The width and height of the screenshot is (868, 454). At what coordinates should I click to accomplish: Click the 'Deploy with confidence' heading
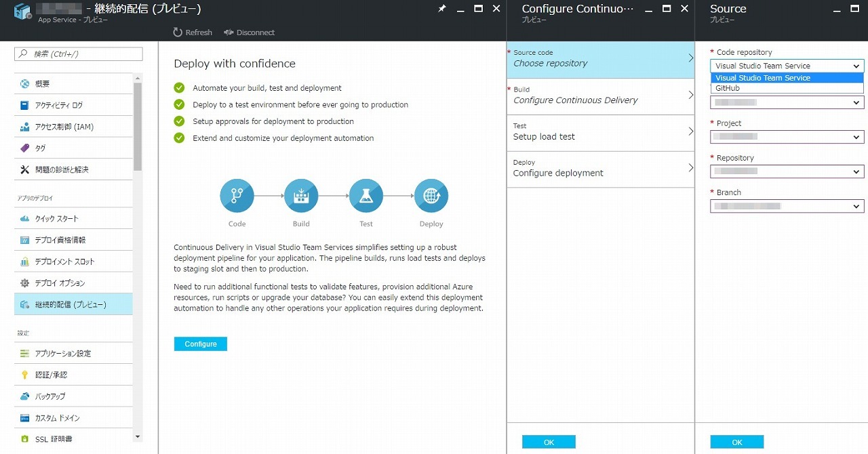(235, 64)
